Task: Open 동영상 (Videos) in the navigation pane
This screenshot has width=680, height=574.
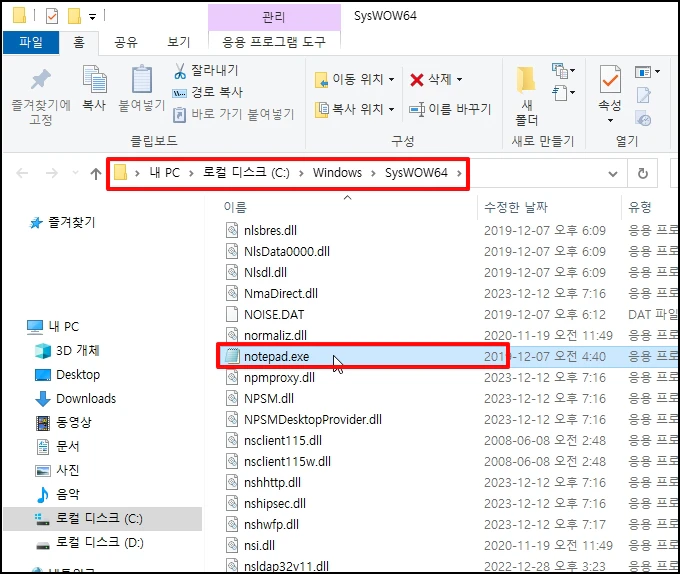Action: [63, 422]
